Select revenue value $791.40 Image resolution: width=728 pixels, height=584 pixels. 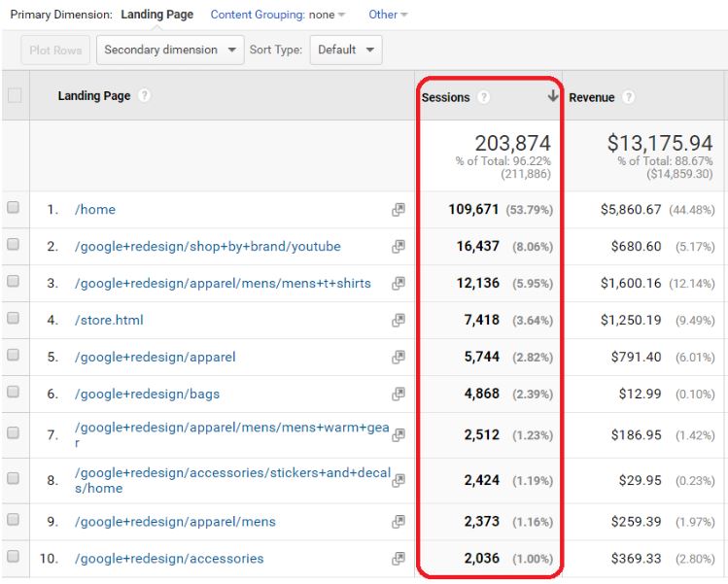[x=636, y=357]
